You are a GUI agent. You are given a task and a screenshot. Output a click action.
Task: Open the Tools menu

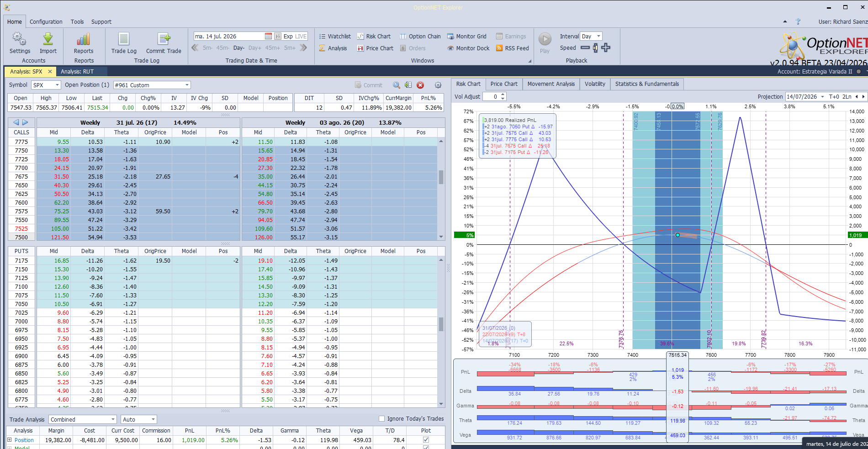coord(77,22)
